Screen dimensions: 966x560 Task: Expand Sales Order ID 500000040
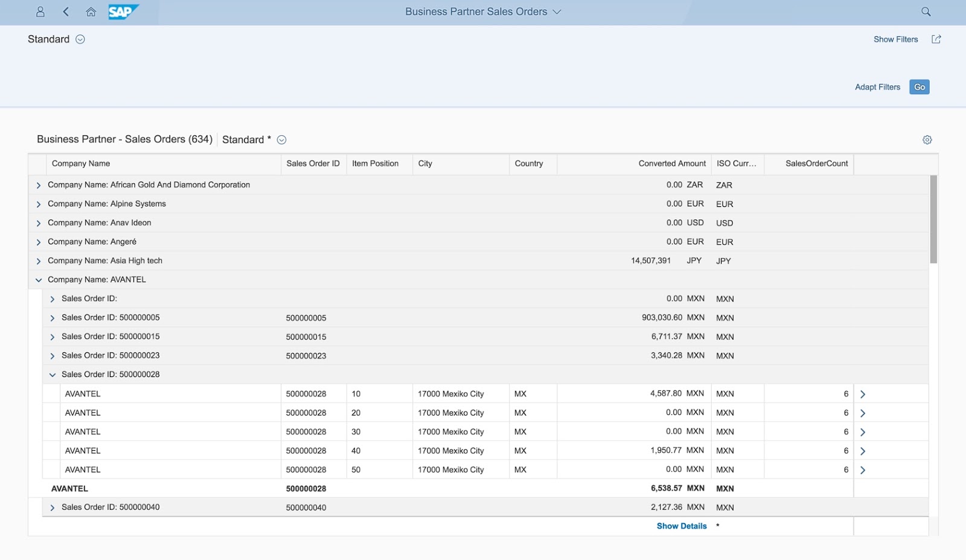point(52,507)
